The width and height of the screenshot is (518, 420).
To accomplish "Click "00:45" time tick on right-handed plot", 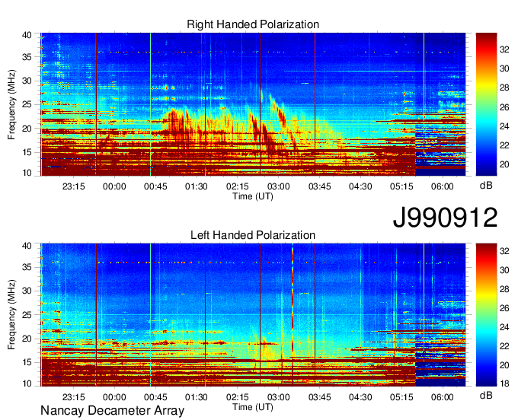I will point(155,186).
